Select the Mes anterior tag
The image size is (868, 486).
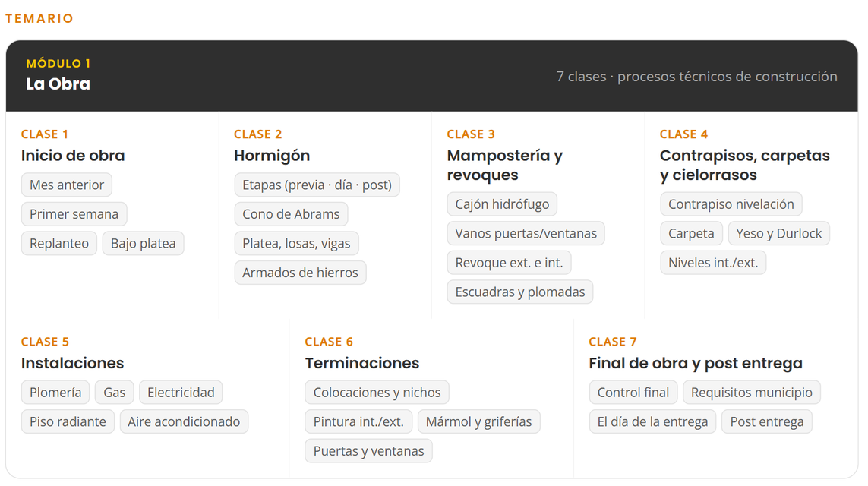[x=66, y=185]
